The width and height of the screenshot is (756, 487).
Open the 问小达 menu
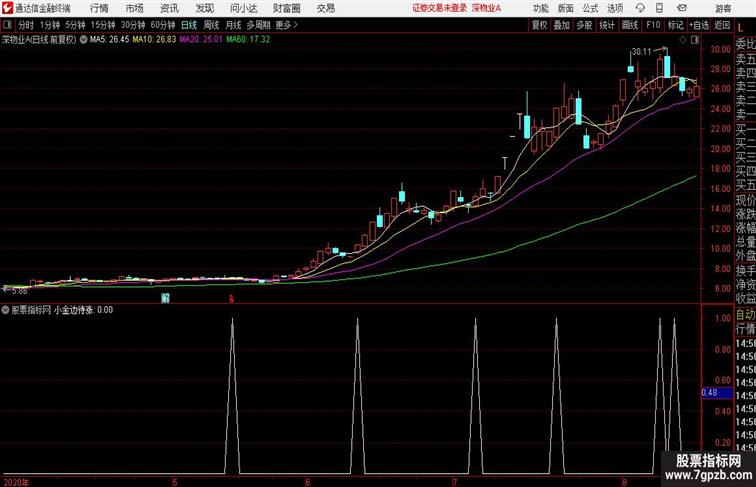(243, 8)
